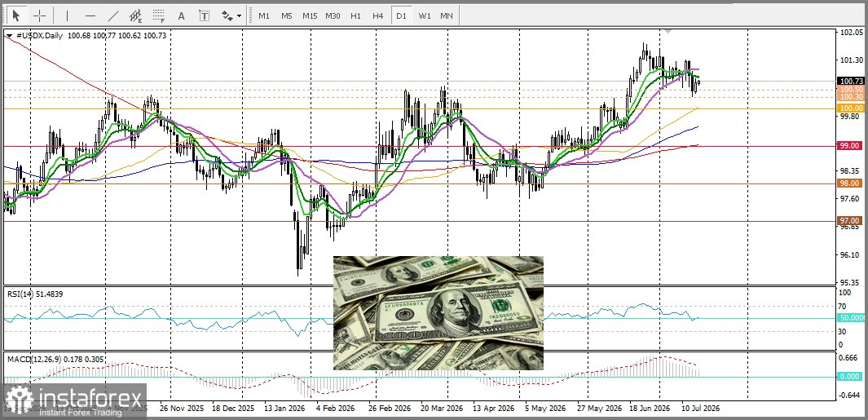Click the 13 Jan 2026 date label
This screenshot has width=868, height=420.
pos(284,409)
